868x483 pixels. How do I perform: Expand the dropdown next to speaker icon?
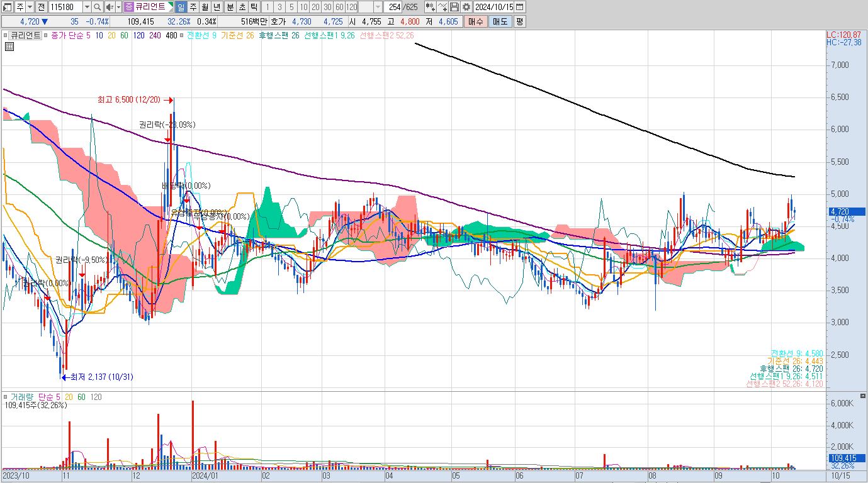tap(118, 7)
